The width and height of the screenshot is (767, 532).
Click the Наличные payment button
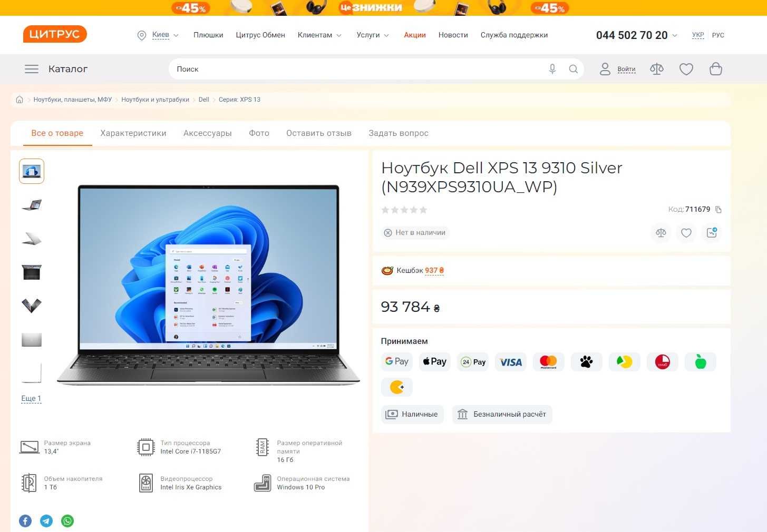412,415
